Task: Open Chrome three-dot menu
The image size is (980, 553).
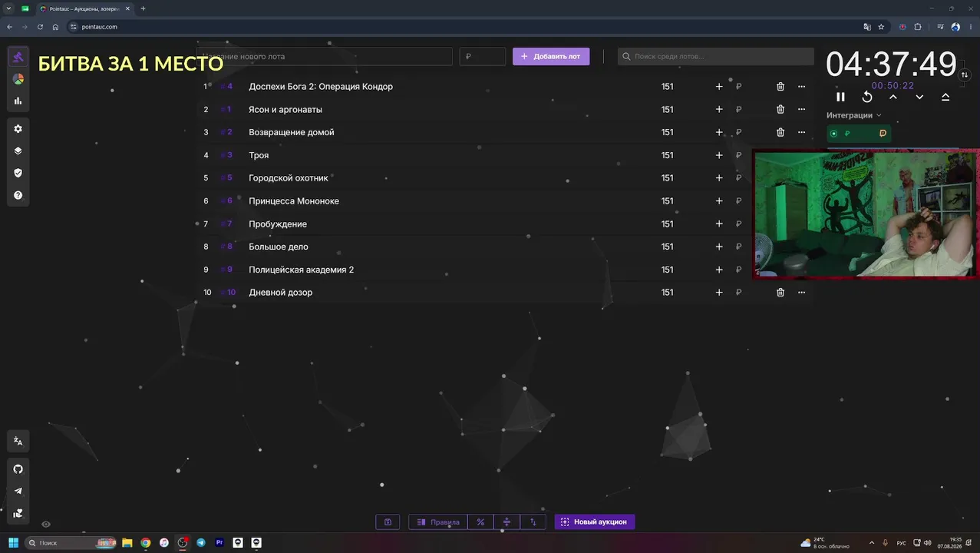Action: point(970,27)
